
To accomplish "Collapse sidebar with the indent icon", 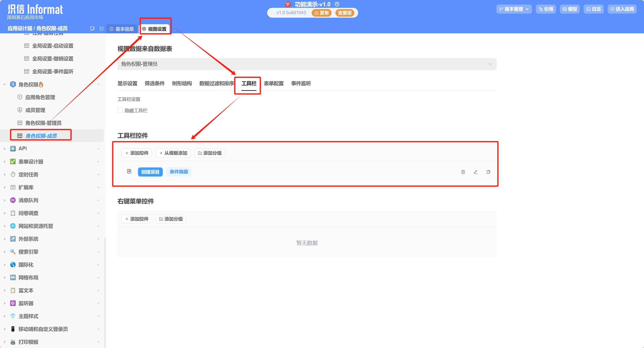I will [x=102, y=29].
